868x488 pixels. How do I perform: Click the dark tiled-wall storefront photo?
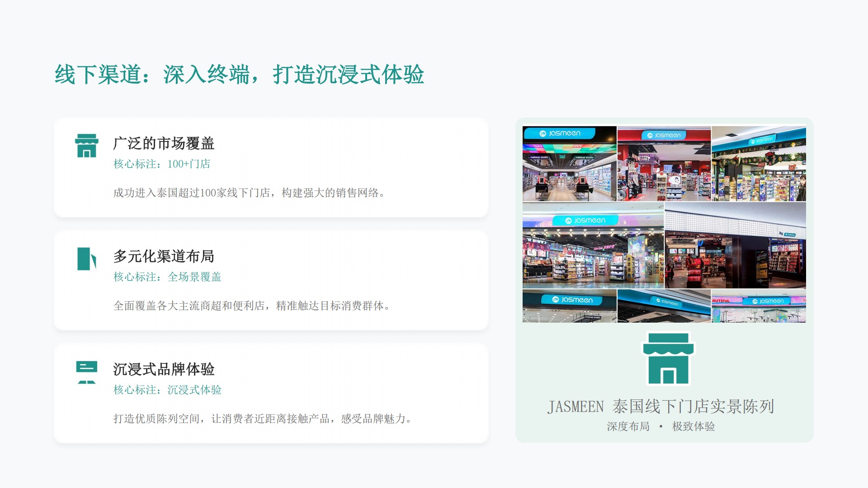click(736, 245)
